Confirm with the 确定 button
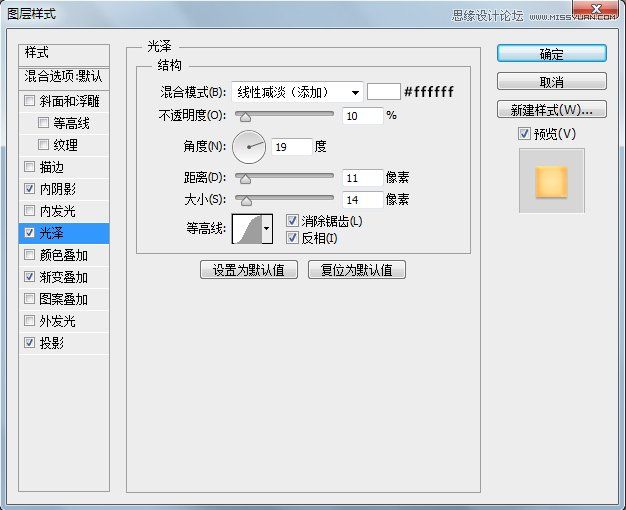This screenshot has height=510, width=626. 552,54
